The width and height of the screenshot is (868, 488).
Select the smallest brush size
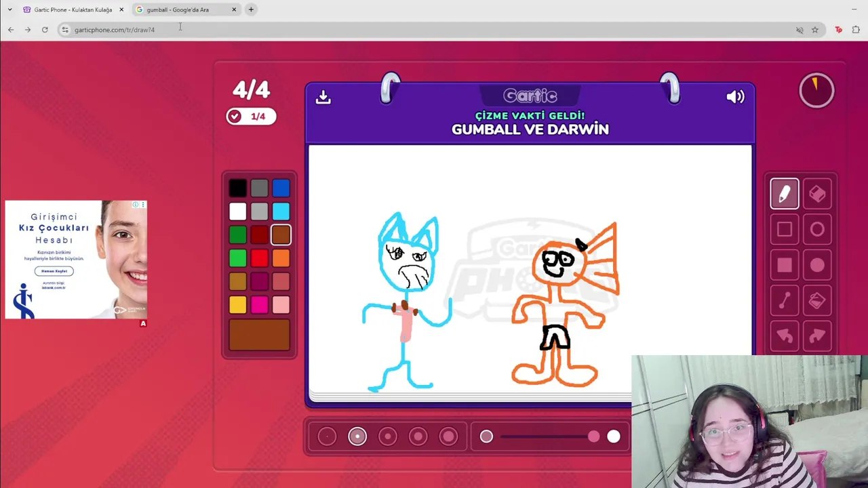coord(327,436)
